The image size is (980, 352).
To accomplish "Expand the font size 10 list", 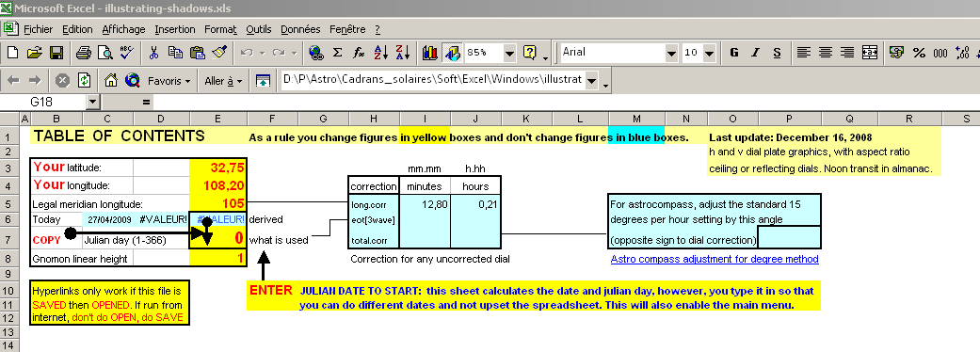I will 710,53.
